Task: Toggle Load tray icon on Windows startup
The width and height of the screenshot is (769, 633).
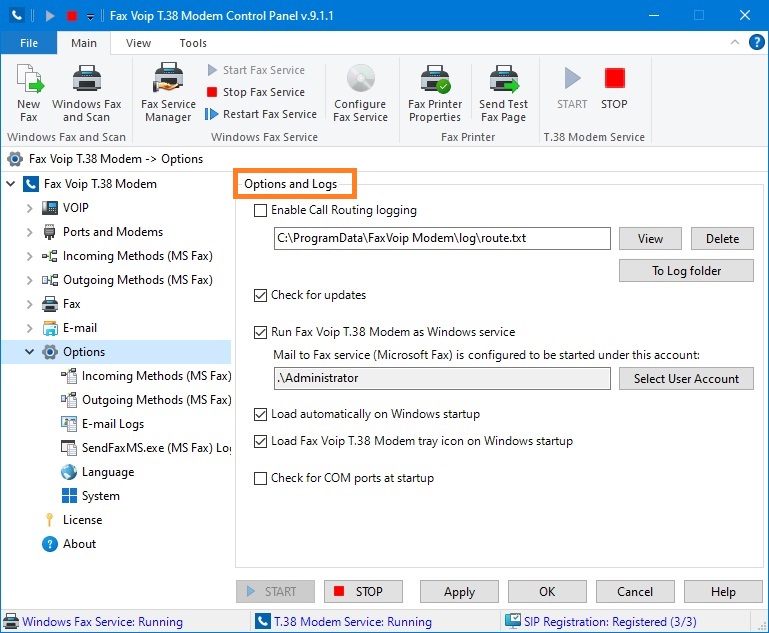Action: (260, 441)
